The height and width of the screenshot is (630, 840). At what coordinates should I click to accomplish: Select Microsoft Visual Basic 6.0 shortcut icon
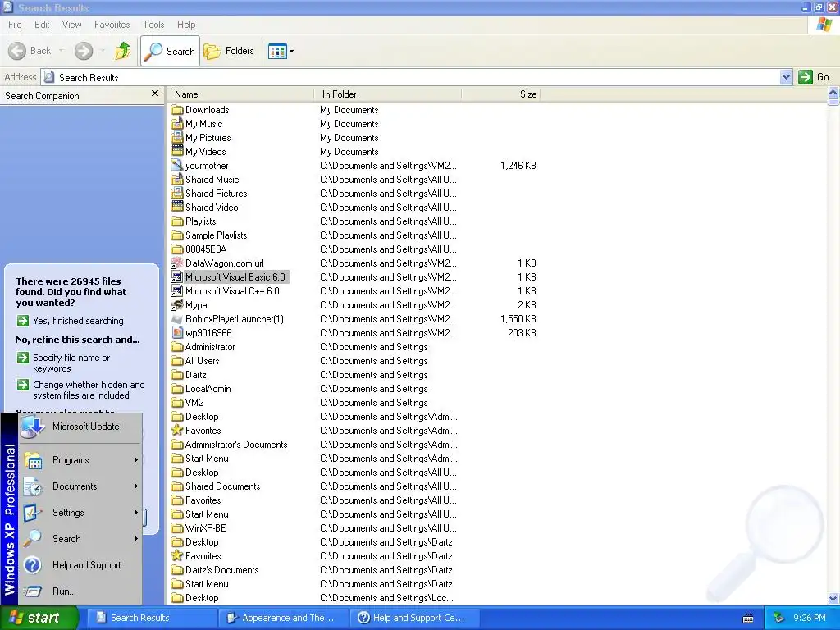point(177,277)
